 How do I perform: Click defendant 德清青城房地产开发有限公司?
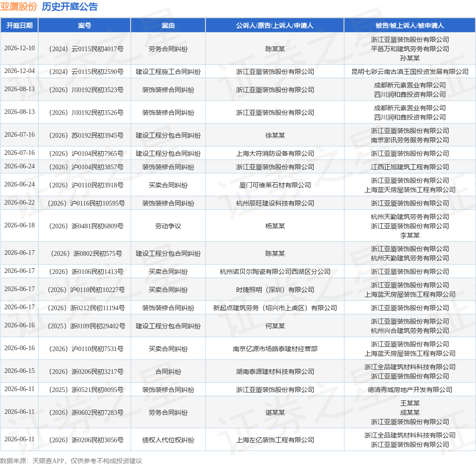click(x=410, y=390)
